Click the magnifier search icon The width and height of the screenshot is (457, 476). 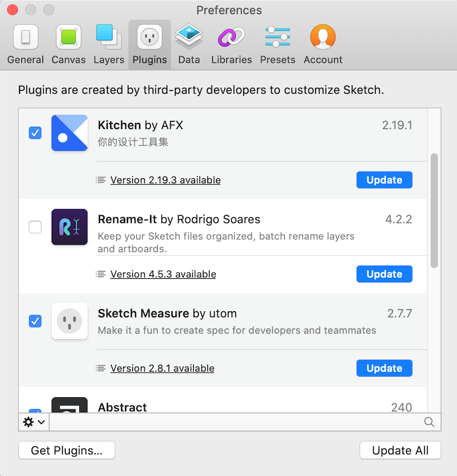tap(429, 422)
